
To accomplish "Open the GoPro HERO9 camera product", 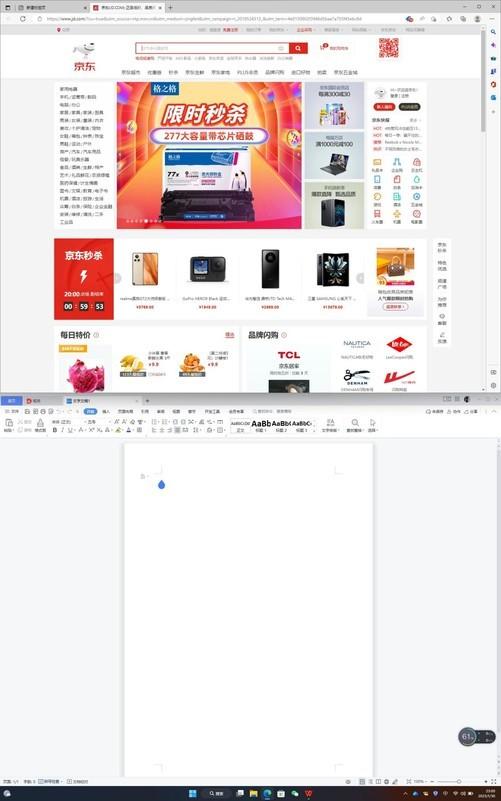I will tap(207, 278).
